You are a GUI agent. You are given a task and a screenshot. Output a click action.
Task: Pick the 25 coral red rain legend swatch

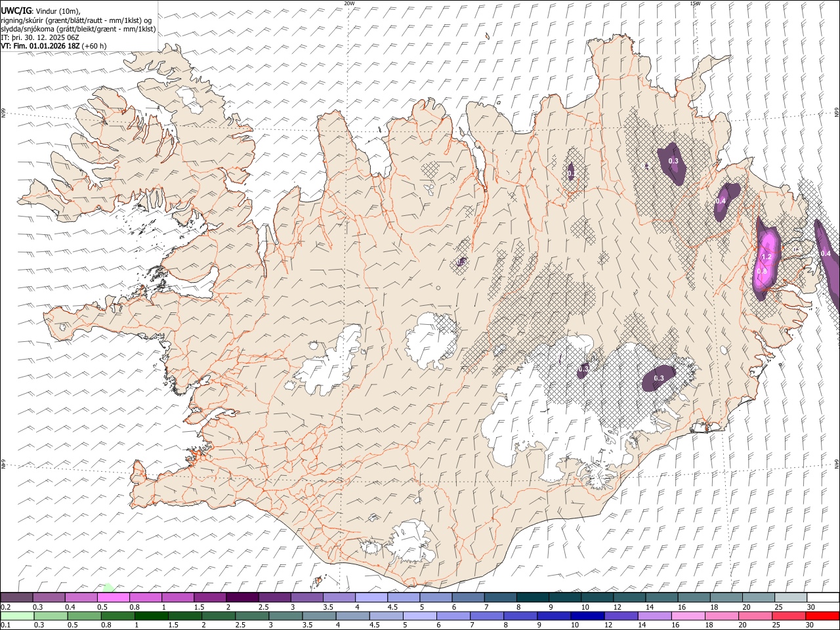[789, 616]
